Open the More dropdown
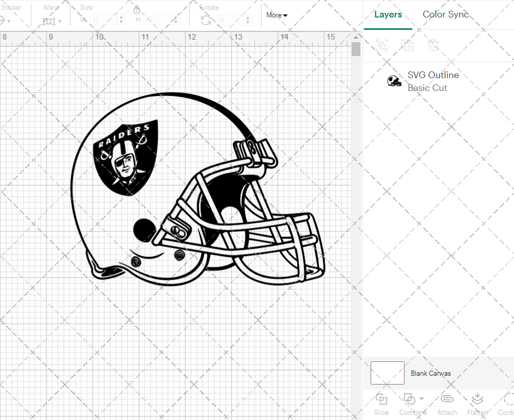The image size is (514, 420). tap(276, 15)
